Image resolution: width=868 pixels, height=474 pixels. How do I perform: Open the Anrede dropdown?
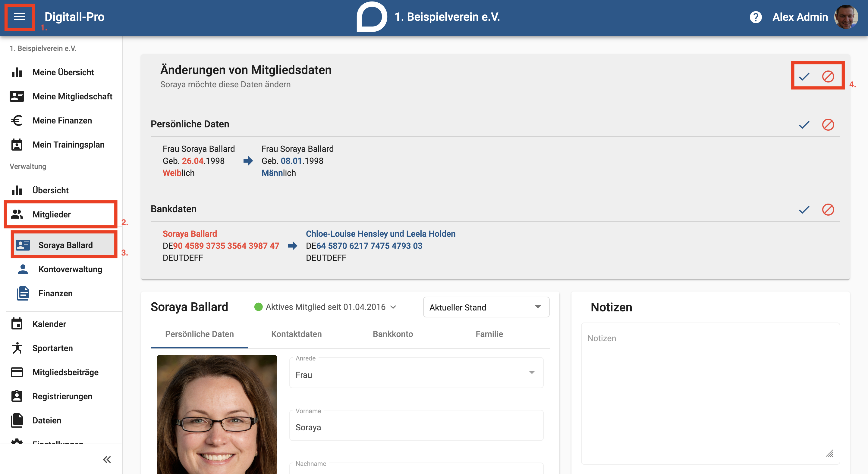click(x=417, y=373)
